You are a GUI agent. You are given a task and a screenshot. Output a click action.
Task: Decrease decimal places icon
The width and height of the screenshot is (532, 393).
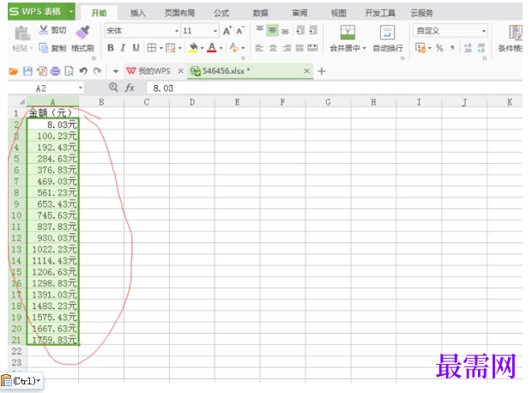[481, 48]
